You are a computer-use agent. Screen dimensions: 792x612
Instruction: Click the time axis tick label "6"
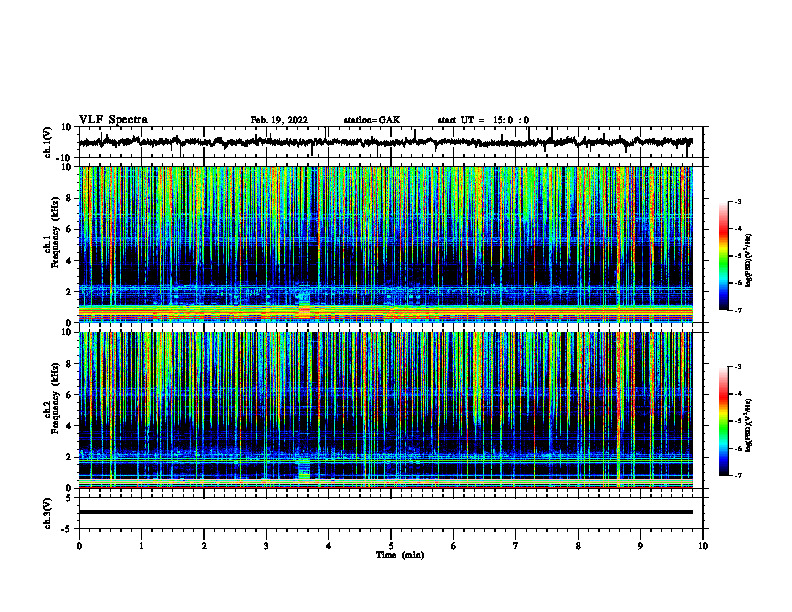(454, 546)
